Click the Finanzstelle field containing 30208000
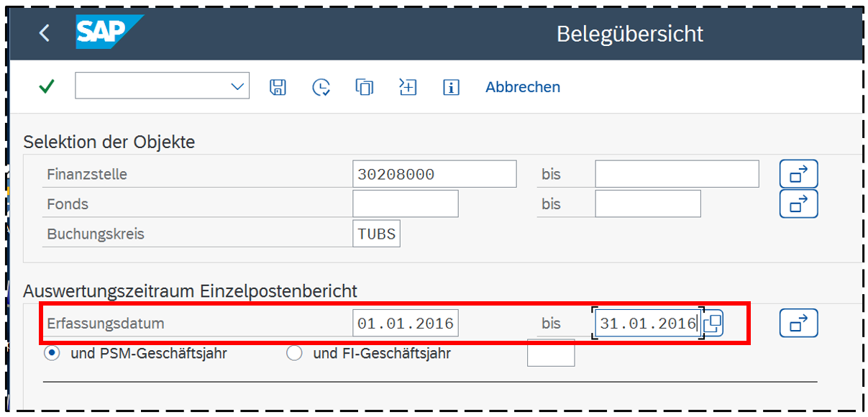Image resolution: width=868 pixels, height=417 pixels. coord(434,175)
